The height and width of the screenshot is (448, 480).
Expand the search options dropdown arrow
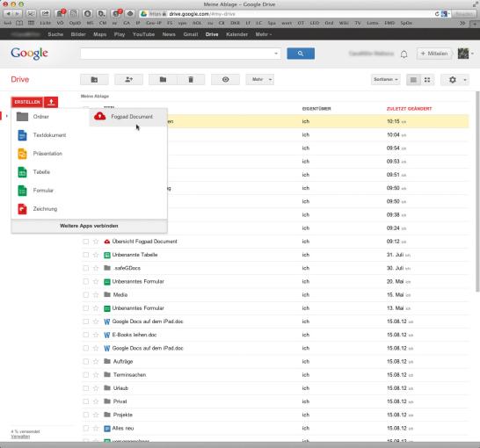point(276,54)
